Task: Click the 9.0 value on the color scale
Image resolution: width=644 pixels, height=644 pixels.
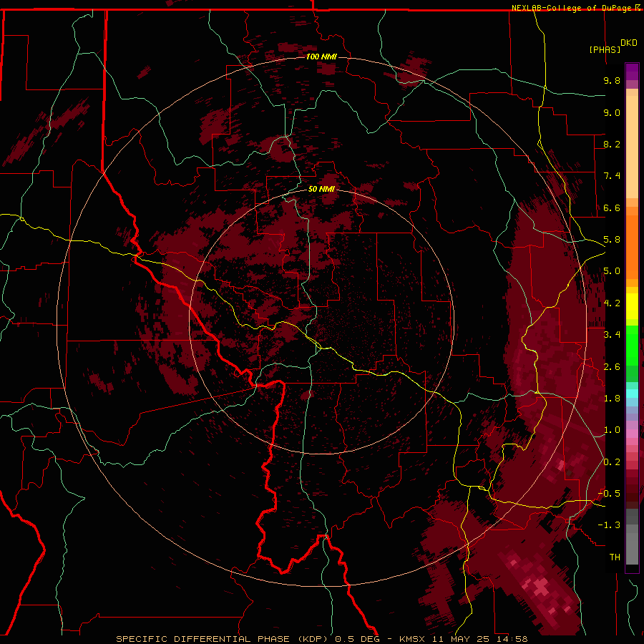Action: point(612,113)
